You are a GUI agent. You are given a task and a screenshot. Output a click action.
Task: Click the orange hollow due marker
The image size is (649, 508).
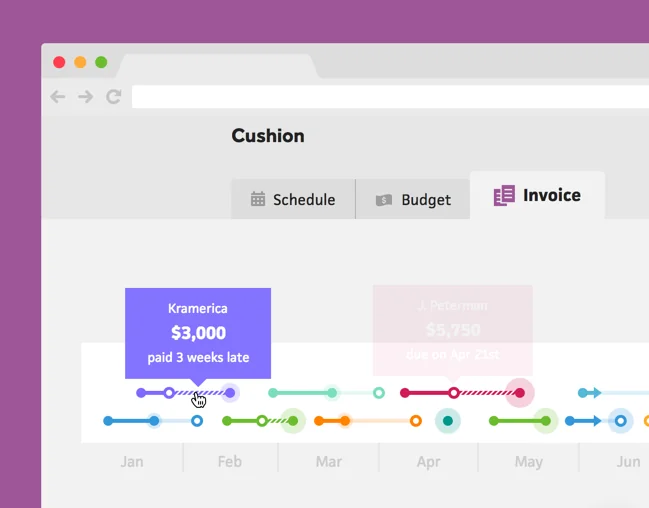pyautogui.click(x=416, y=421)
